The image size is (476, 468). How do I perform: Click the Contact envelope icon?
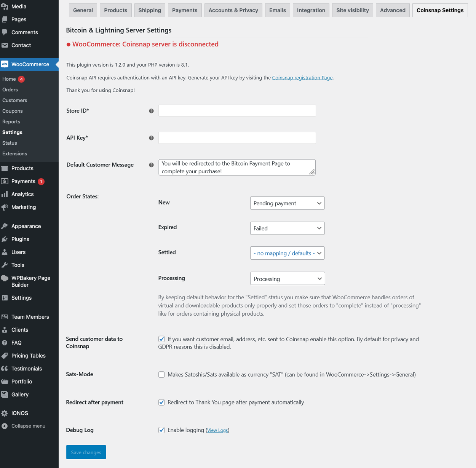pos(5,45)
